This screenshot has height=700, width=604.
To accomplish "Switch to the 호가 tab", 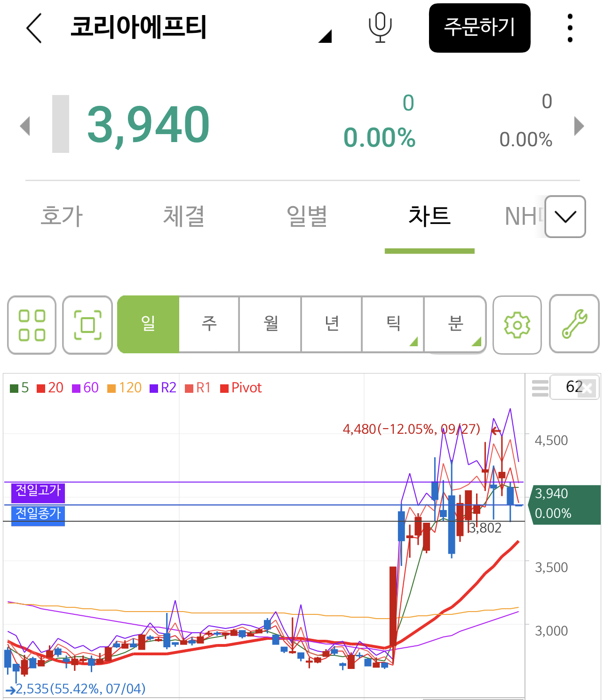I will [x=62, y=216].
